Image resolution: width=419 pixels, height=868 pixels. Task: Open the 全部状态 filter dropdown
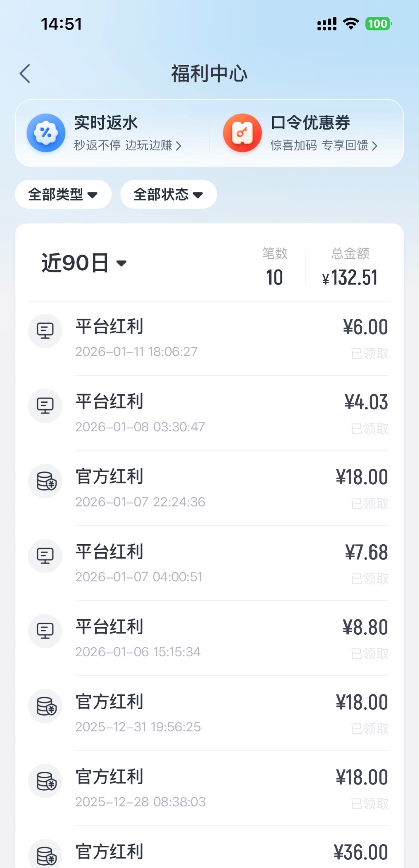click(x=168, y=195)
